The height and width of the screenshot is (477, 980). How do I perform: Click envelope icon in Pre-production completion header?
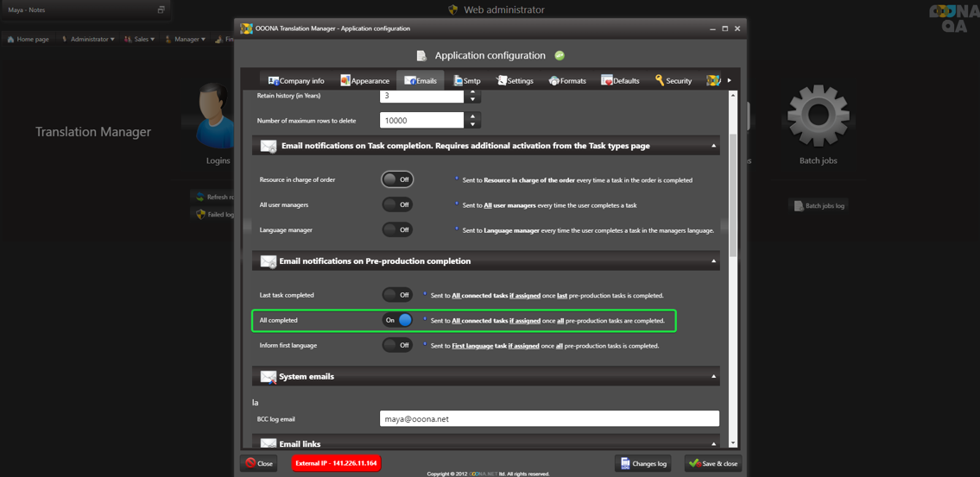click(x=269, y=261)
